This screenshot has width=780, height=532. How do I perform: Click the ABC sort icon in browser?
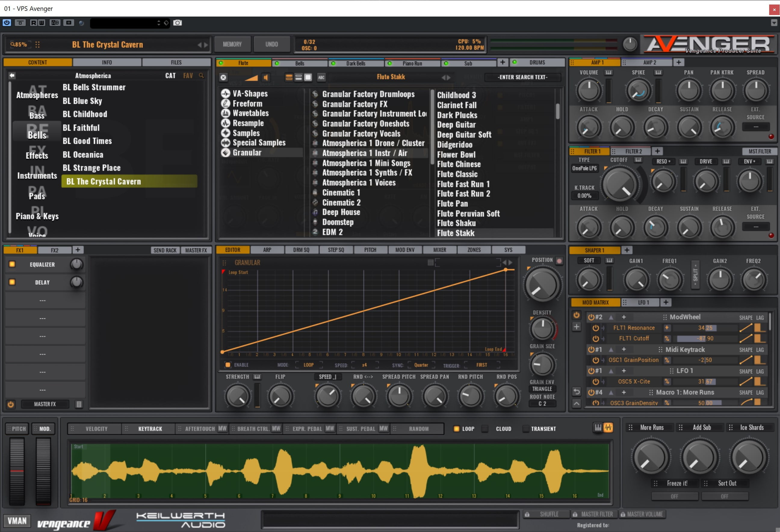coord(321,78)
